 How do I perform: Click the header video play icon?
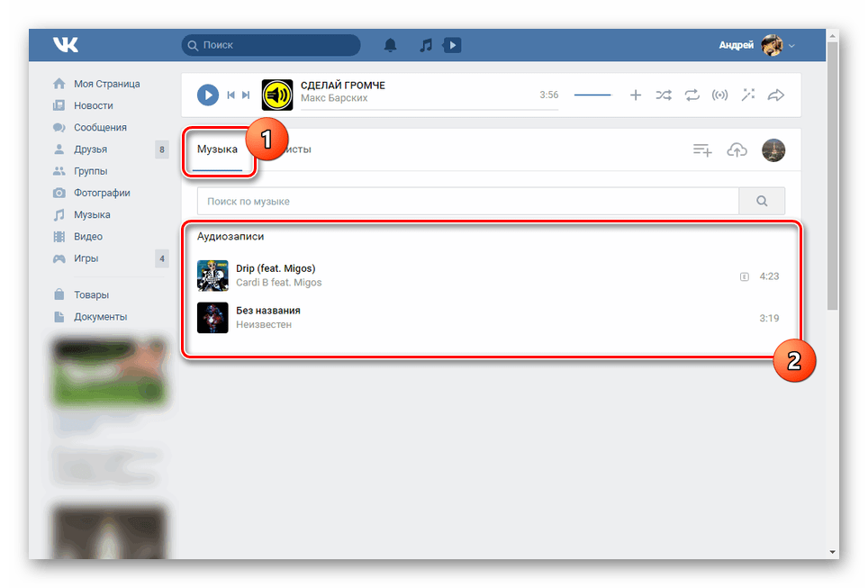pyautogui.click(x=452, y=45)
